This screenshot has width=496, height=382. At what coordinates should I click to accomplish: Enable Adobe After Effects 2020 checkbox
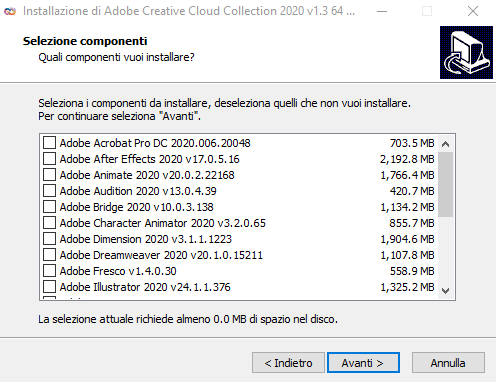[x=49, y=159]
